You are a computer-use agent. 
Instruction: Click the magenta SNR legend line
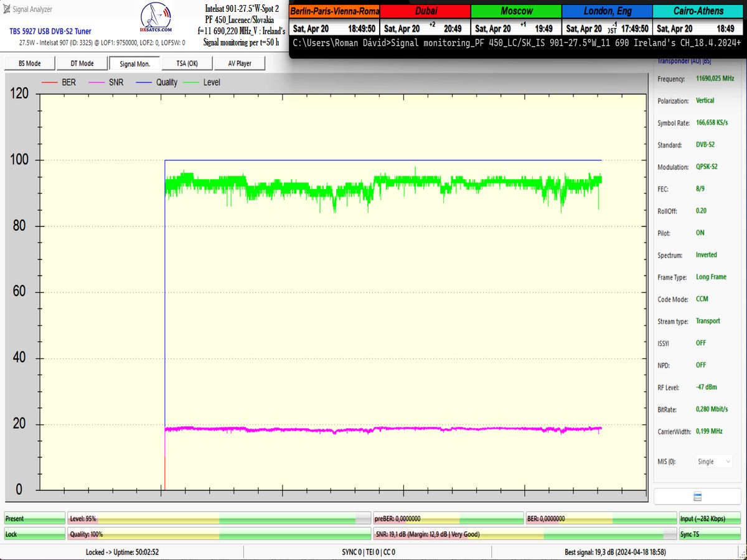96,82
